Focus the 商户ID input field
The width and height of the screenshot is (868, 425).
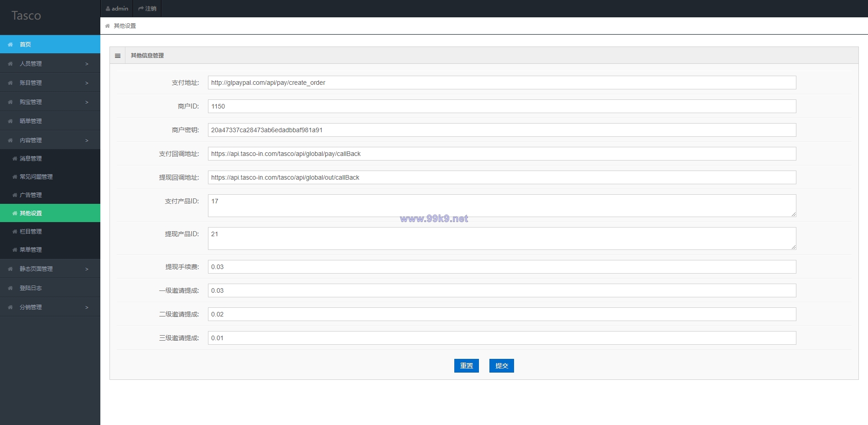pyautogui.click(x=502, y=106)
